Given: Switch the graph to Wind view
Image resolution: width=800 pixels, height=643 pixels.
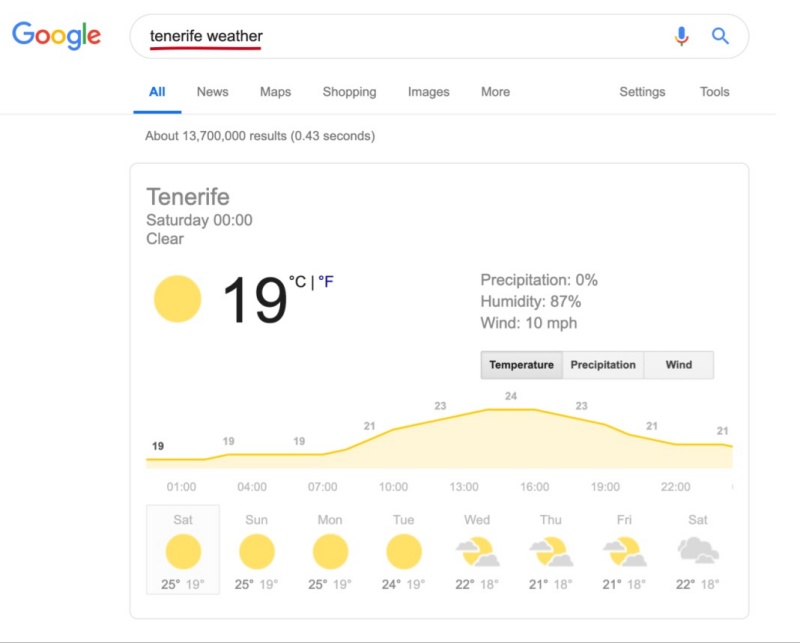Looking at the screenshot, I should 679,365.
